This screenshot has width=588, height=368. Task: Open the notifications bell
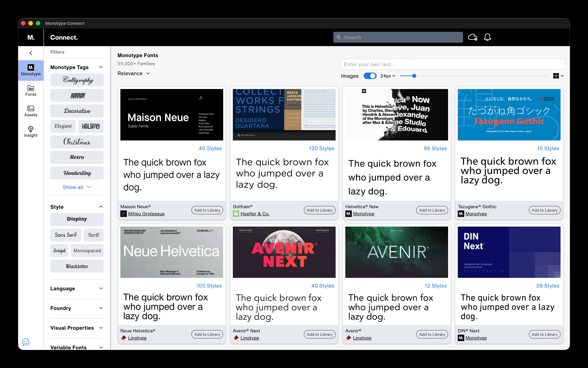pos(487,37)
